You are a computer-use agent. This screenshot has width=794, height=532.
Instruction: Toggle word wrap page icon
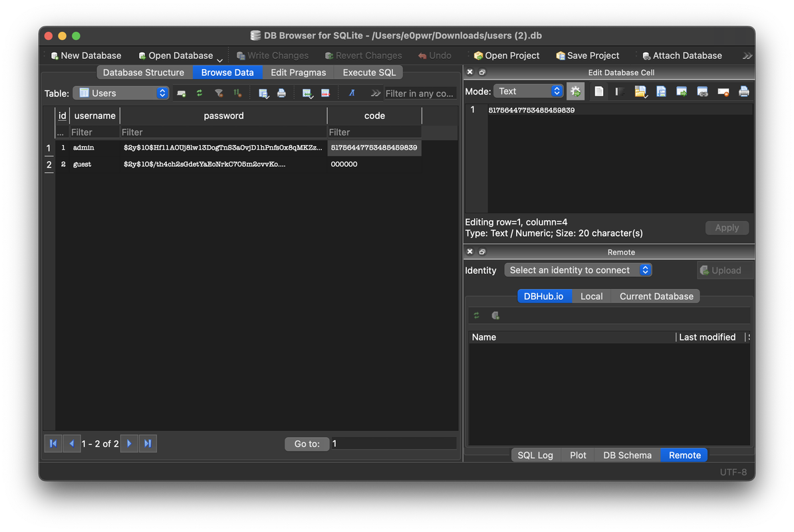tap(598, 92)
